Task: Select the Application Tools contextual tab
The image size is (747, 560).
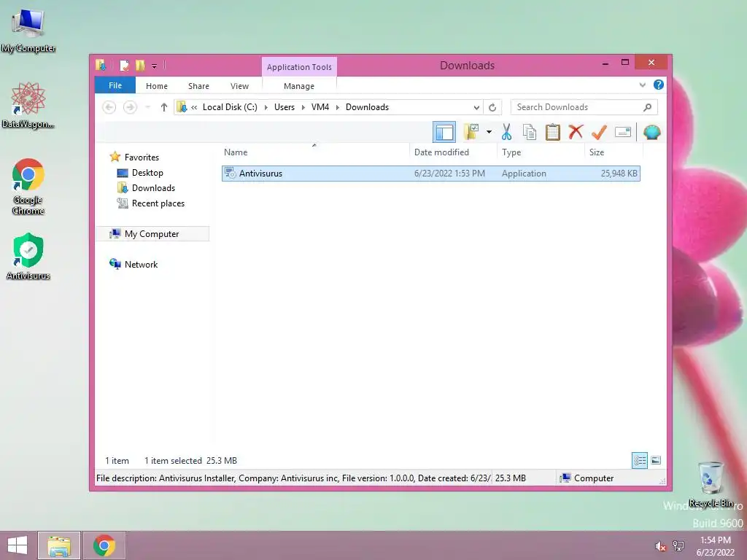Action: pos(299,67)
